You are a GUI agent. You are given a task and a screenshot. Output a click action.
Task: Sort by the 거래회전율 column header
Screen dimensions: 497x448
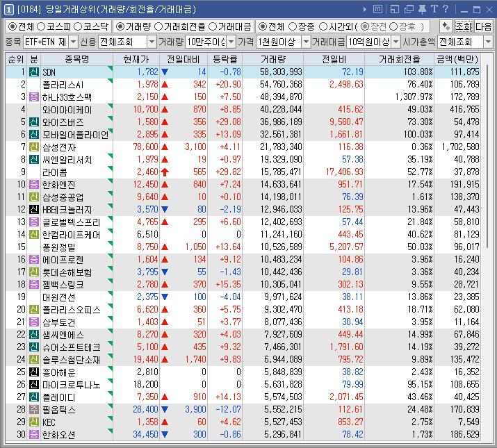click(400, 59)
